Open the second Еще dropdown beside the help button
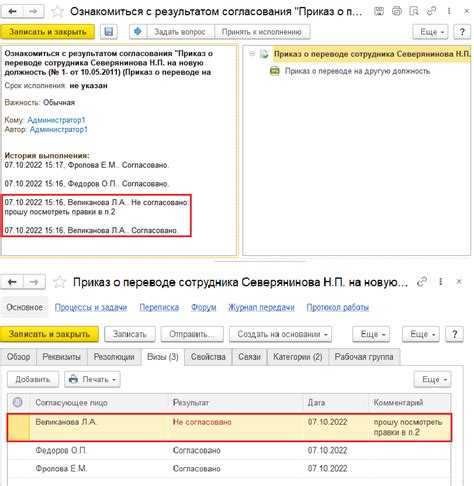Screen dimensions: 474x486 click(x=421, y=334)
